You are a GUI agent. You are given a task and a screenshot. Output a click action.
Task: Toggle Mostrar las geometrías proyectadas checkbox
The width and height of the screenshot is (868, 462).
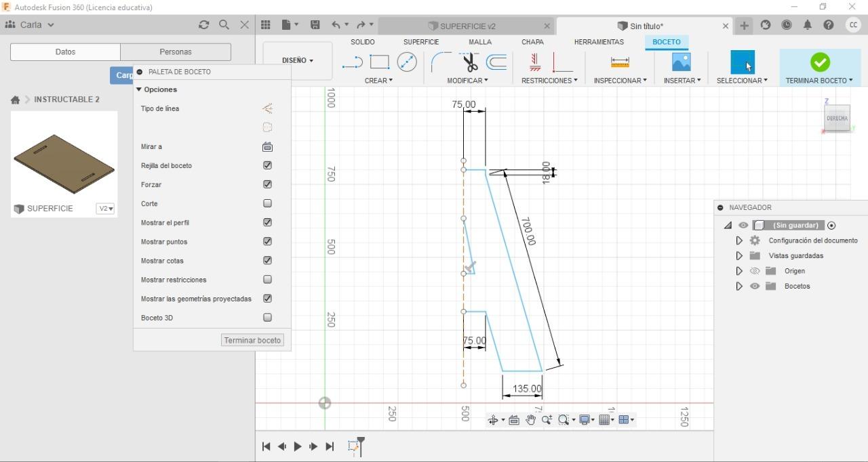[267, 298]
